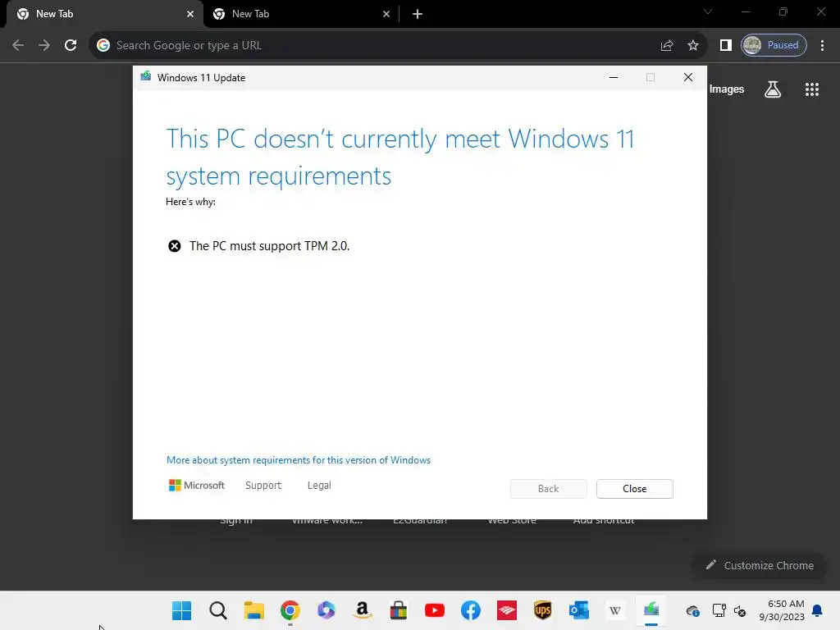Image resolution: width=840 pixels, height=630 pixels.
Task: Open Chrome three-dot menu
Action: (x=822, y=46)
